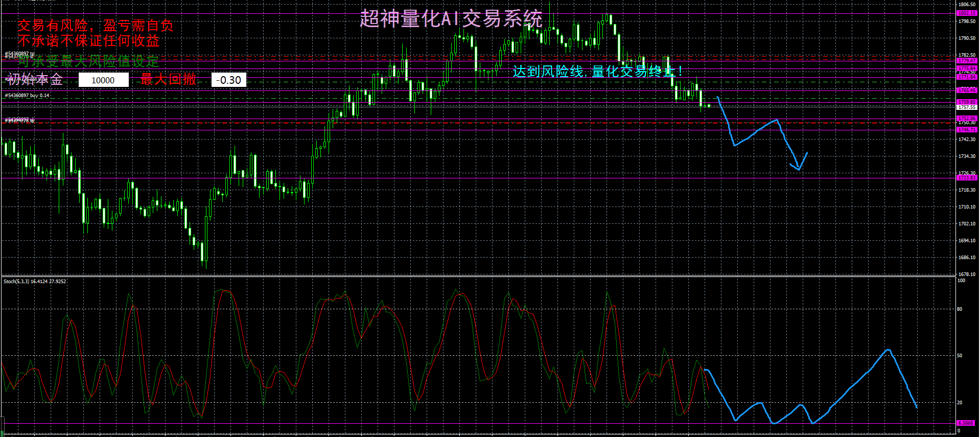Select the 1771.84 price level tag

pyautogui.click(x=966, y=77)
